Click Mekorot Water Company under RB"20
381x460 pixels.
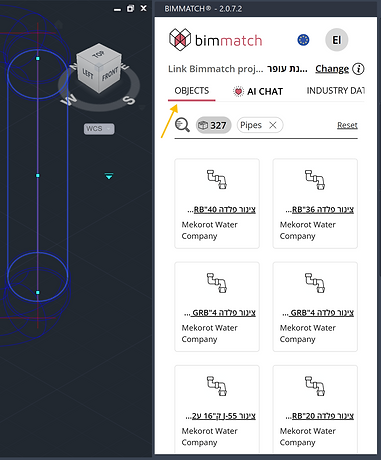(308, 437)
